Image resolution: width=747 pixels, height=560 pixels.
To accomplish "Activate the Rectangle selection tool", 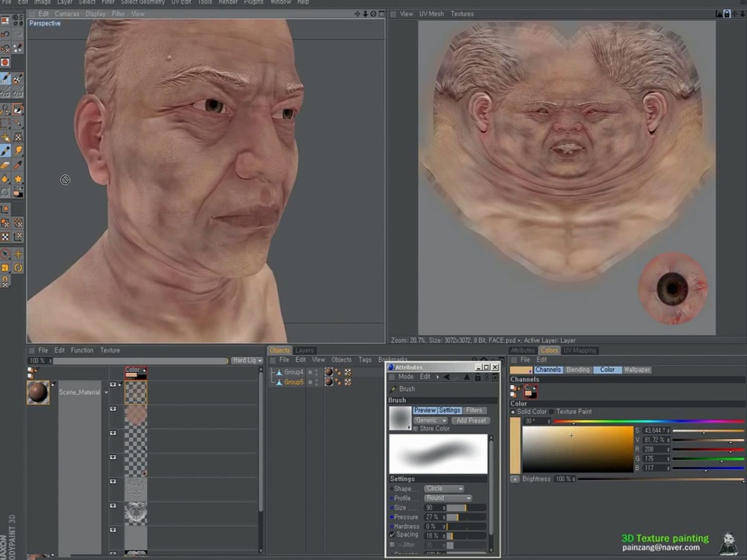I will (x=5, y=123).
